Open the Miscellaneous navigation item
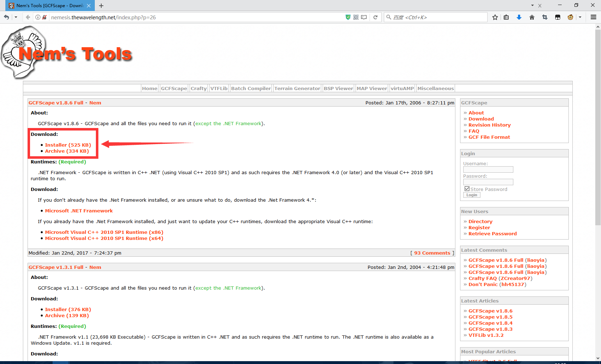Viewport: 601px width, 364px height. tap(436, 88)
